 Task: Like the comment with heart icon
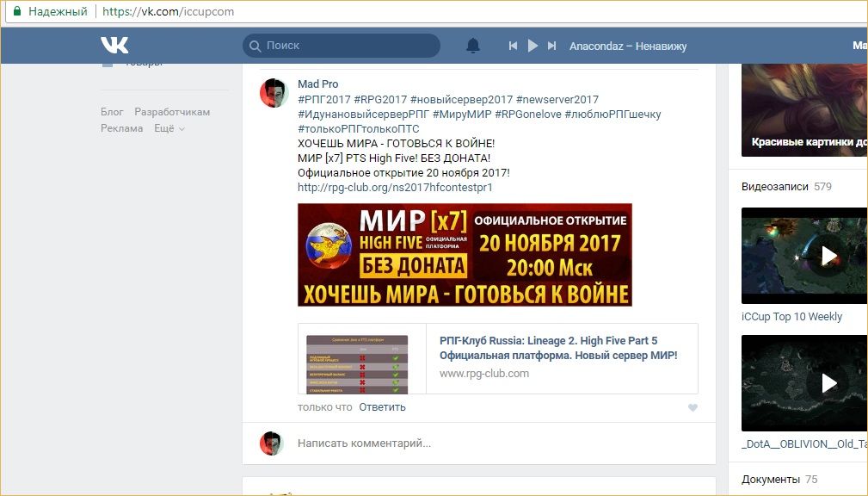693,408
